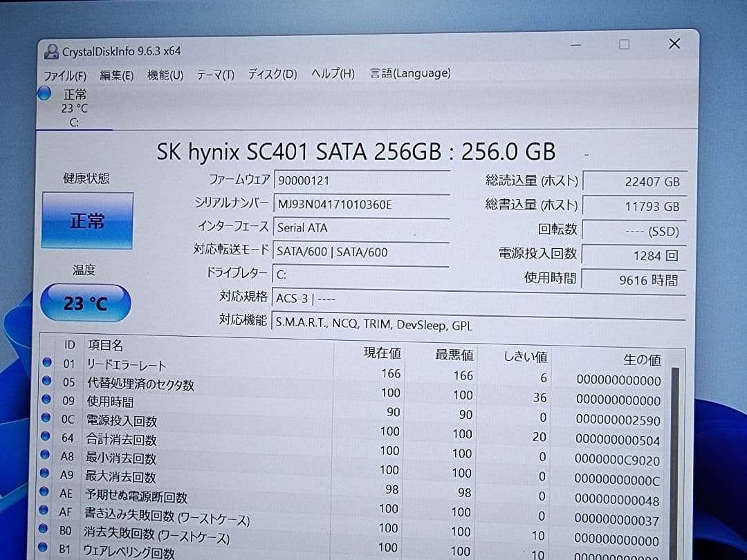Click the interface field Serial ATA
The height and width of the screenshot is (560, 747).
(360, 227)
